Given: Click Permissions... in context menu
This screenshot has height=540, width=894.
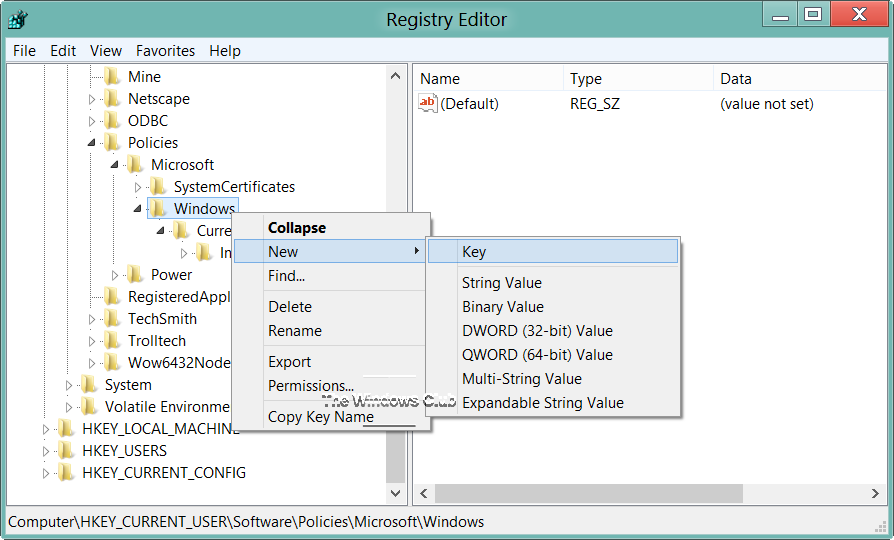Looking at the screenshot, I should 311,386.
